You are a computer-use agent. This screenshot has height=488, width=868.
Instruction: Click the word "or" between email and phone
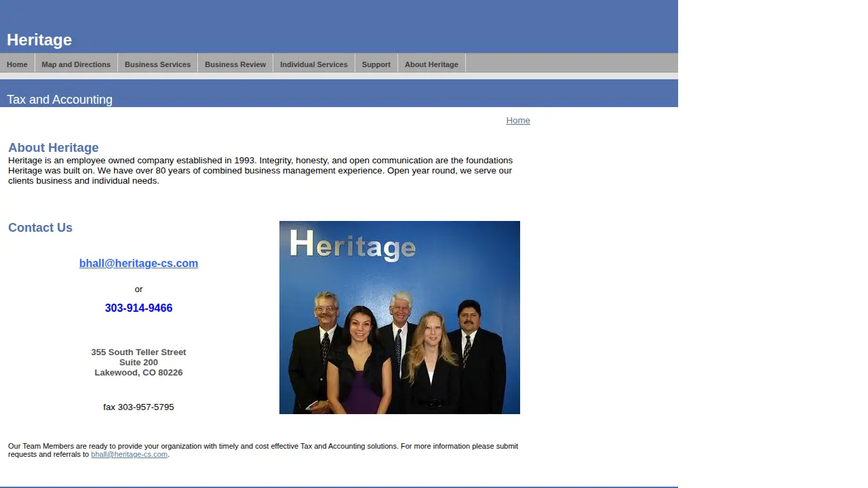click(138, 289)
